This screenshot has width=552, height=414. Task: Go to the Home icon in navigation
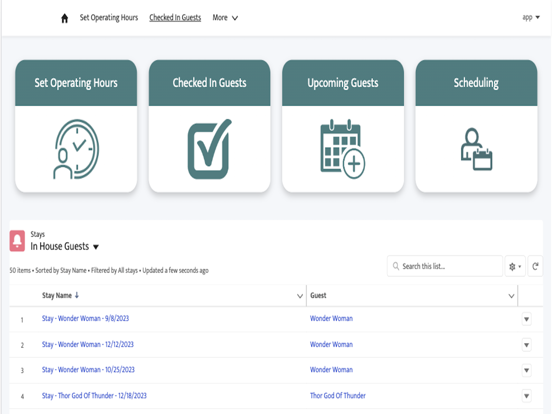64,18
